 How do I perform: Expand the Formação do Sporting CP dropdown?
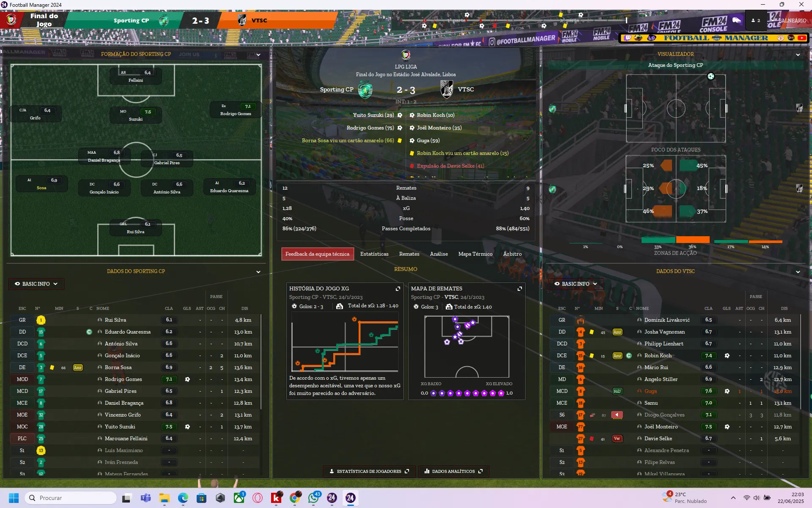258,55
